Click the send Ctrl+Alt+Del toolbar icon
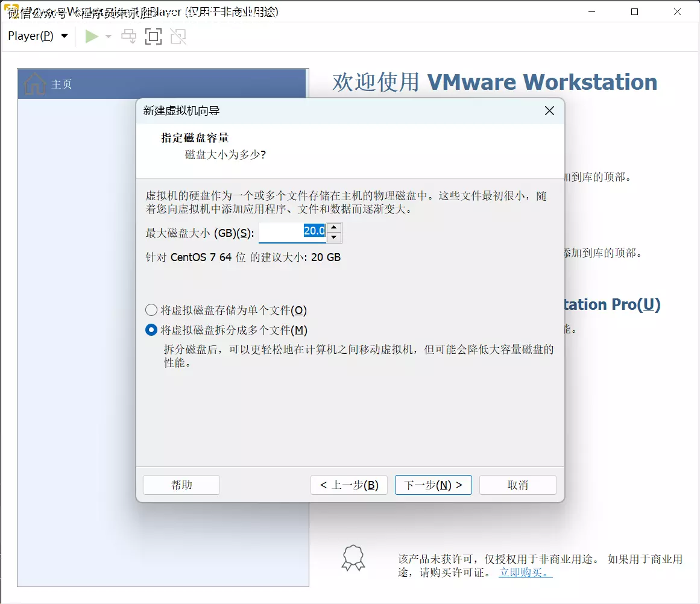 pyautogui.click(x=129, y=37)
